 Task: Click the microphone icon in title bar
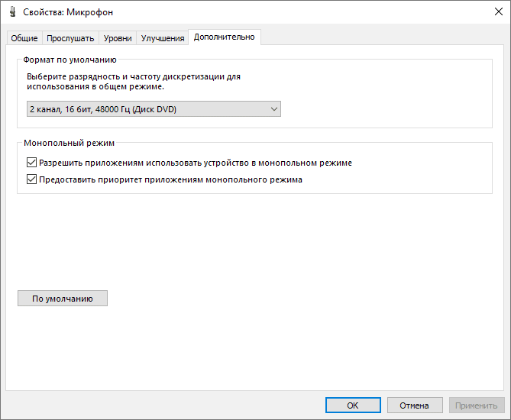[11, 12]
